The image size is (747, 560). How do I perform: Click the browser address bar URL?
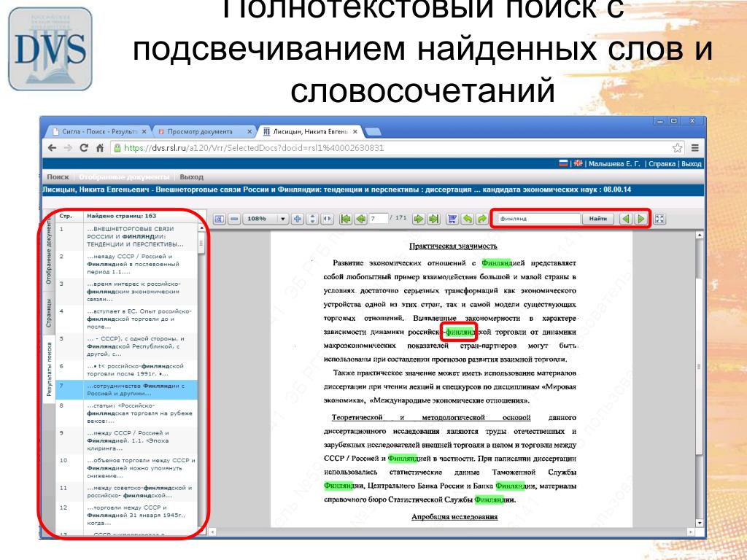[254, 148]
